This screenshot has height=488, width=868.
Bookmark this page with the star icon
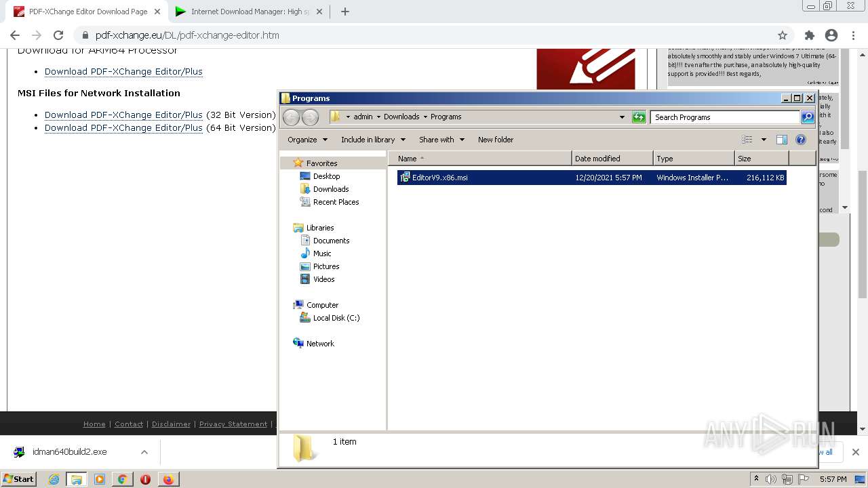(783, 35)
